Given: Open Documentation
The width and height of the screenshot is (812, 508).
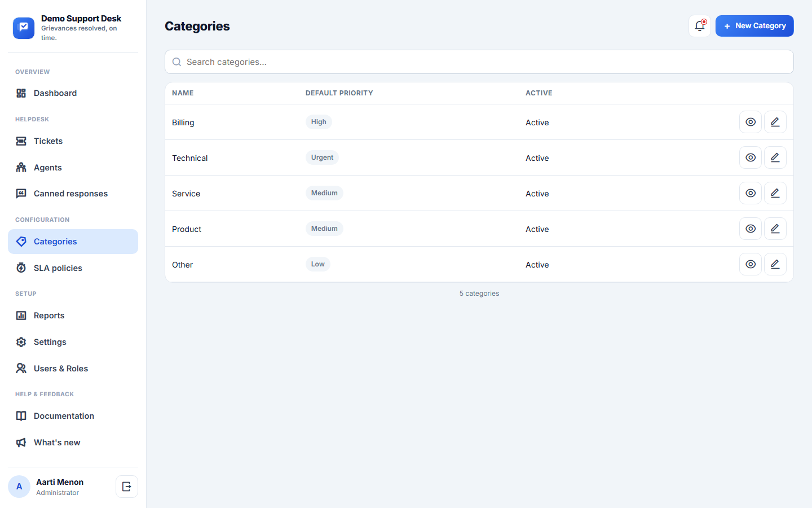Looking at the screenshot, I should pos(73,416).
